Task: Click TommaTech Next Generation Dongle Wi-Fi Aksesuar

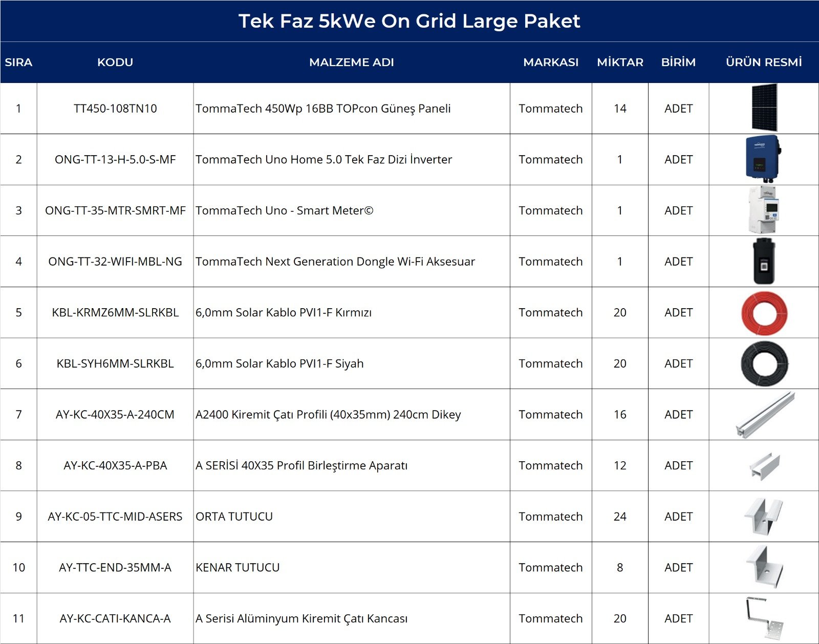Action: (x=335, y=262)
